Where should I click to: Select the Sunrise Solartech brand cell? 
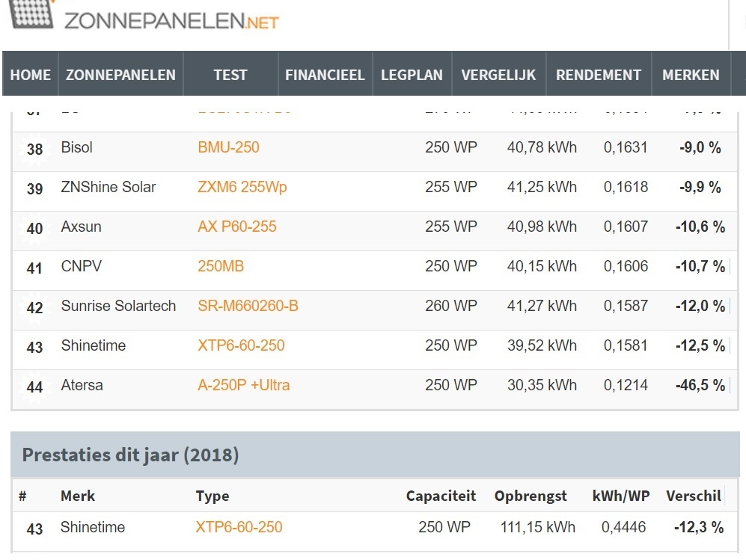click(x=118, y=306)
